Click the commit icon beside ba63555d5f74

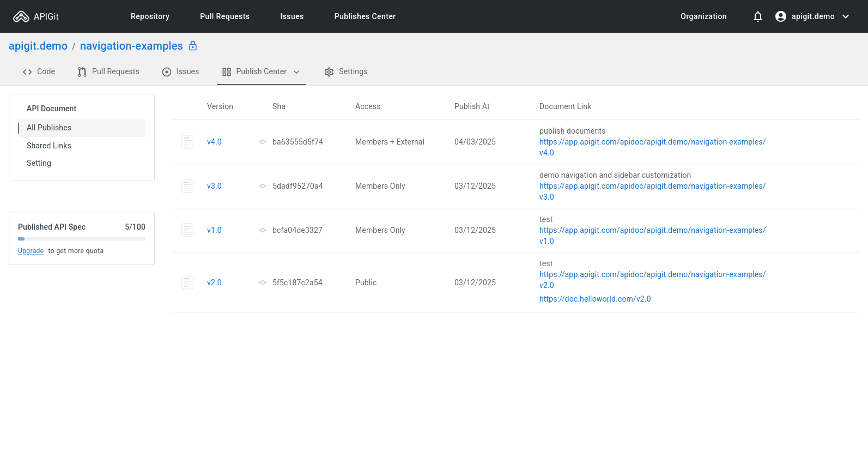263,142
